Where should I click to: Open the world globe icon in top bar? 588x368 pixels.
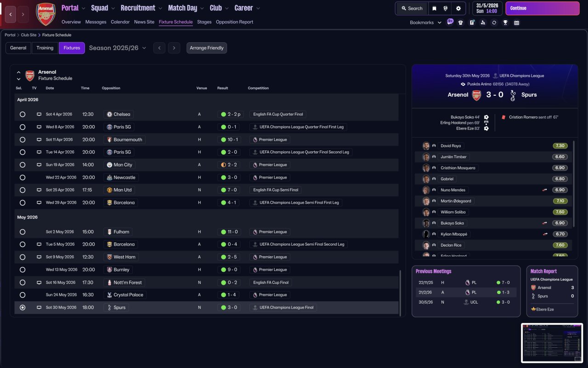[x=446, y=8]
